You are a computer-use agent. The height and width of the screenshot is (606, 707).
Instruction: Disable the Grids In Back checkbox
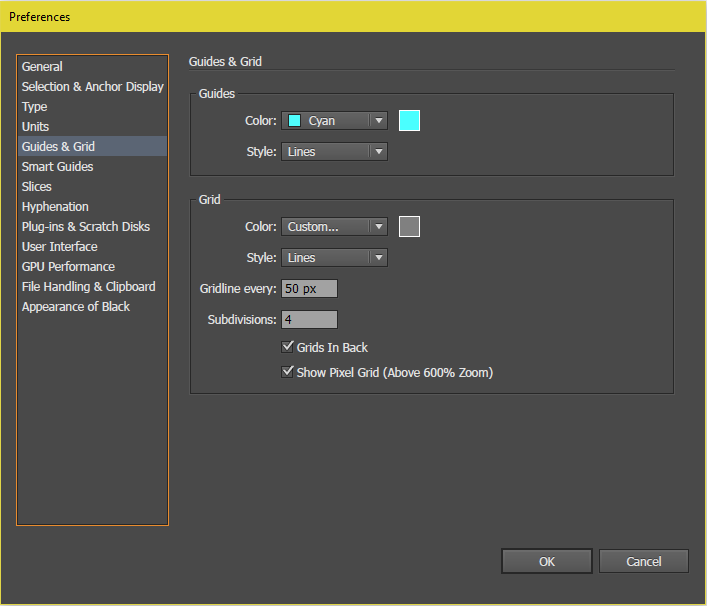[x=289, y=348]
